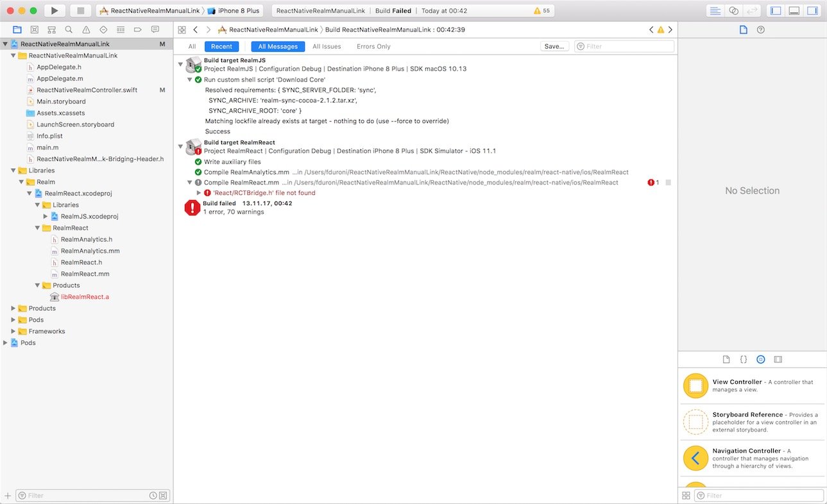Expand RealmJS.xcodeproj in navigator
The height and width of the screenshot is (504, 827).
46,216
